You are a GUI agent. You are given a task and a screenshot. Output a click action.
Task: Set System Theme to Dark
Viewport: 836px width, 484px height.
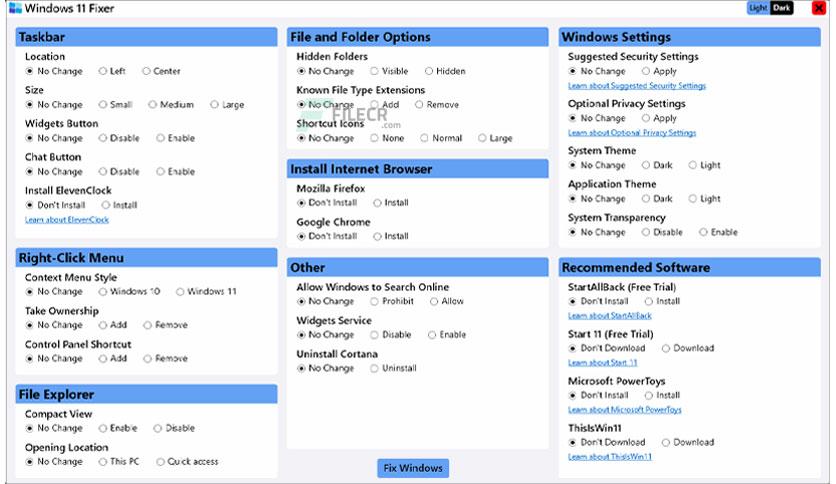(657, 165)
